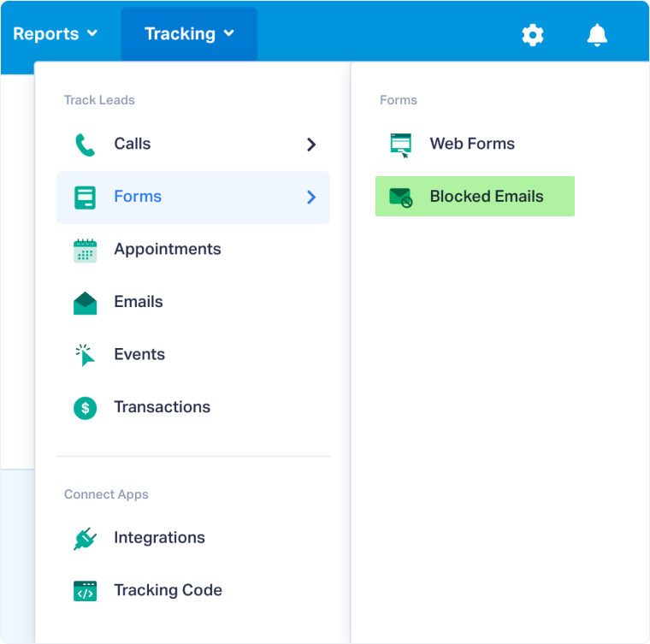
Task: Collapse the Tracking dropdown menu
Action: point(189,34)
